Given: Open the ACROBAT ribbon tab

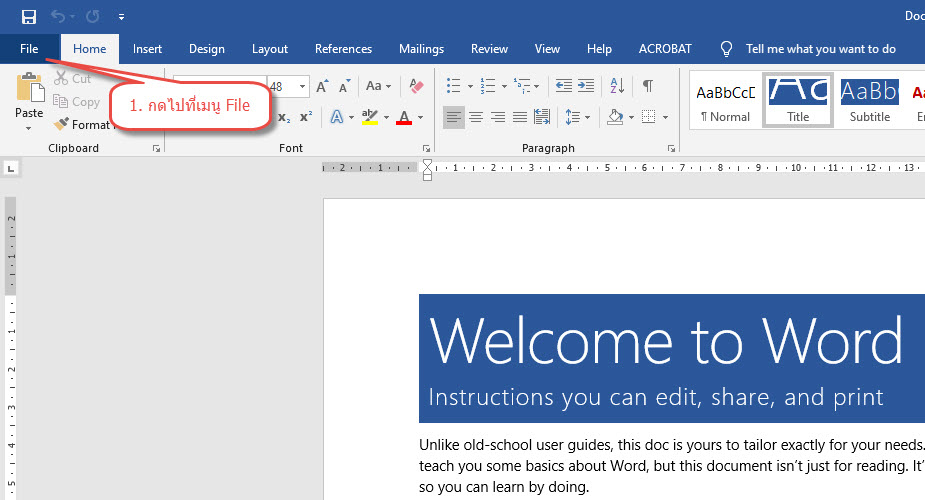Looking at the screenshot, I should (x=665, y=49).
